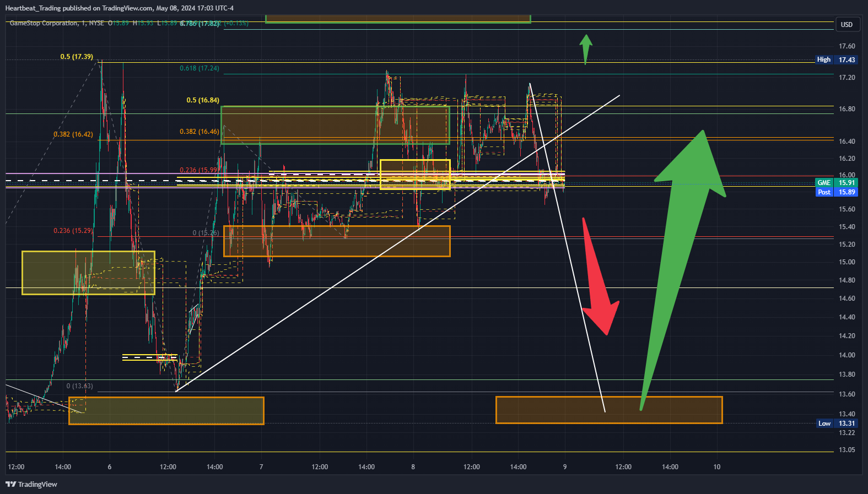The height and width of the screenshot is (494, 868).
Task: Select the 16.80 price scale value
Action: click(847, 109)
